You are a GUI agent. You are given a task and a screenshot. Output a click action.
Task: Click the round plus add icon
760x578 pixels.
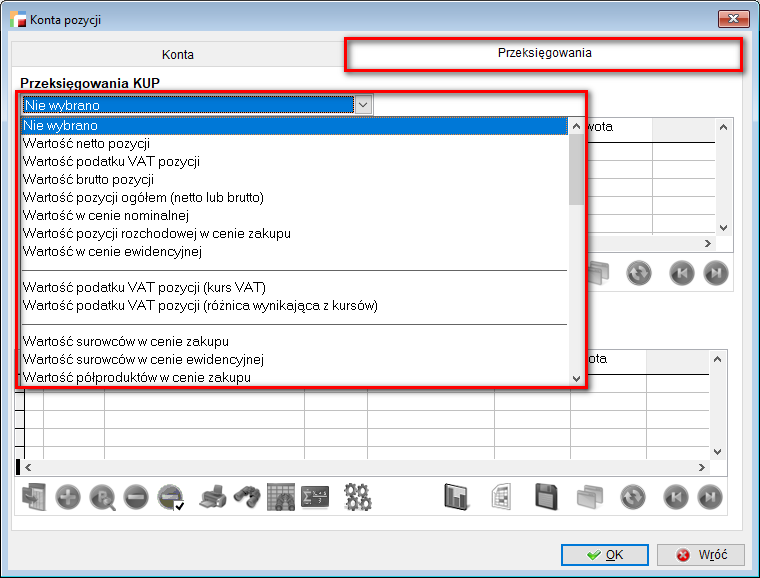coord(68,497)
